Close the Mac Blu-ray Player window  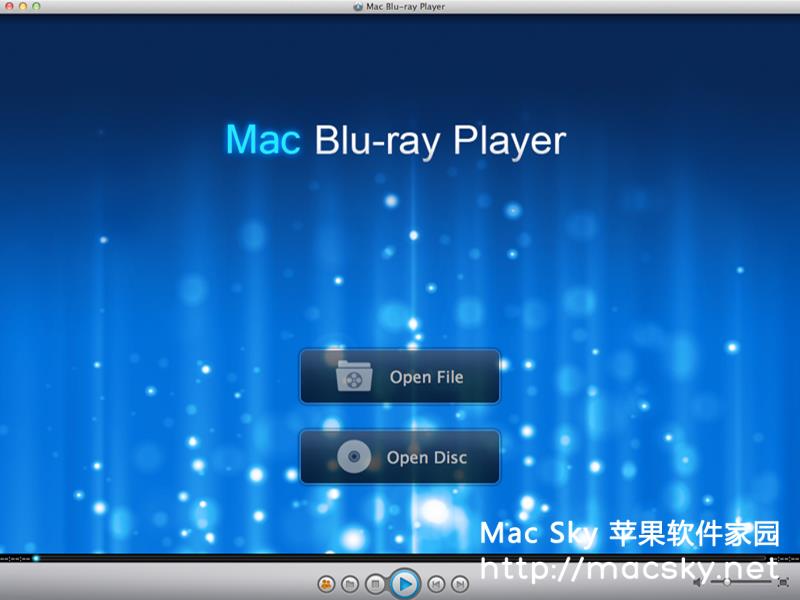(9, 6)
